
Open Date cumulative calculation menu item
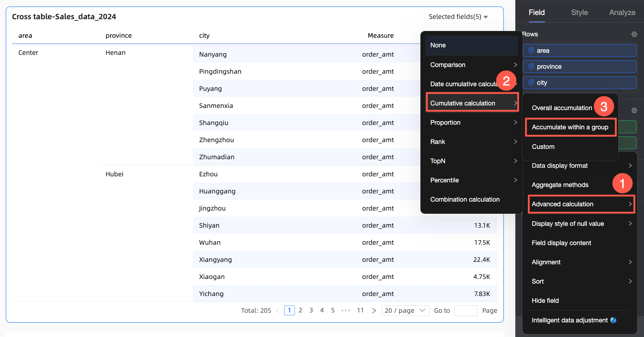click(x=471, y=84)
